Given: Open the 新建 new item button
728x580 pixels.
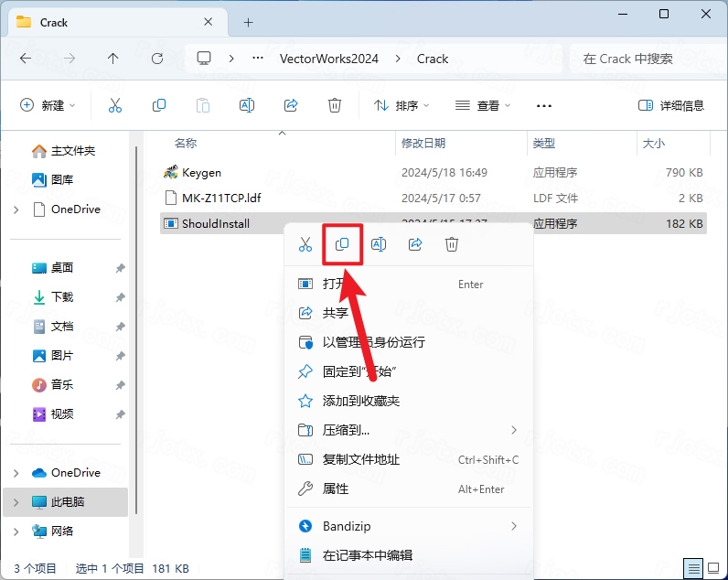Looking at the screenshot, I should pyautogui.click(x=48, y=105).
